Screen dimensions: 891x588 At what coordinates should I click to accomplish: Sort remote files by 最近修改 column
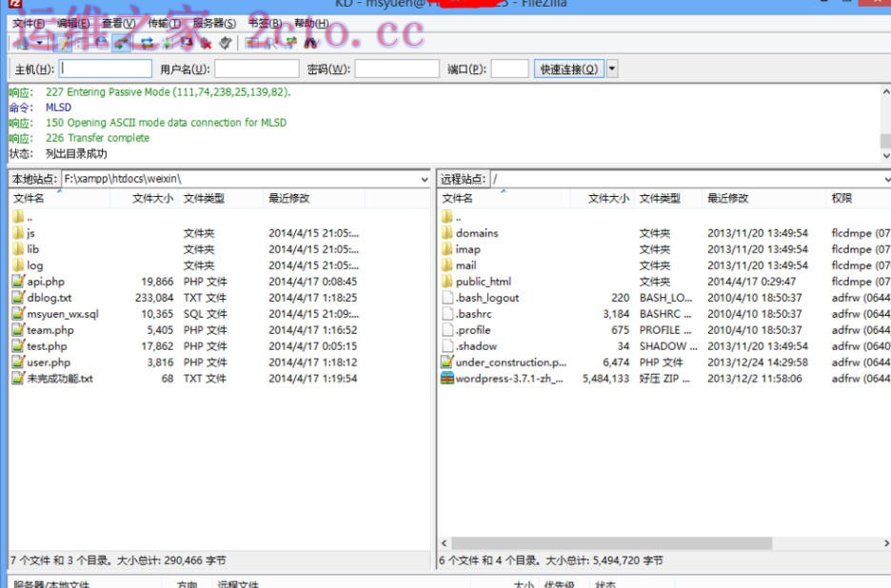point(763,198)
